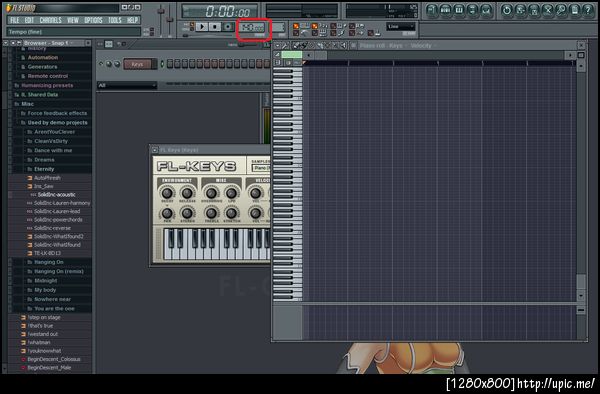Select the SolidInc-powerchords sample
600x394 pixels.
click(x=58, y=220)
